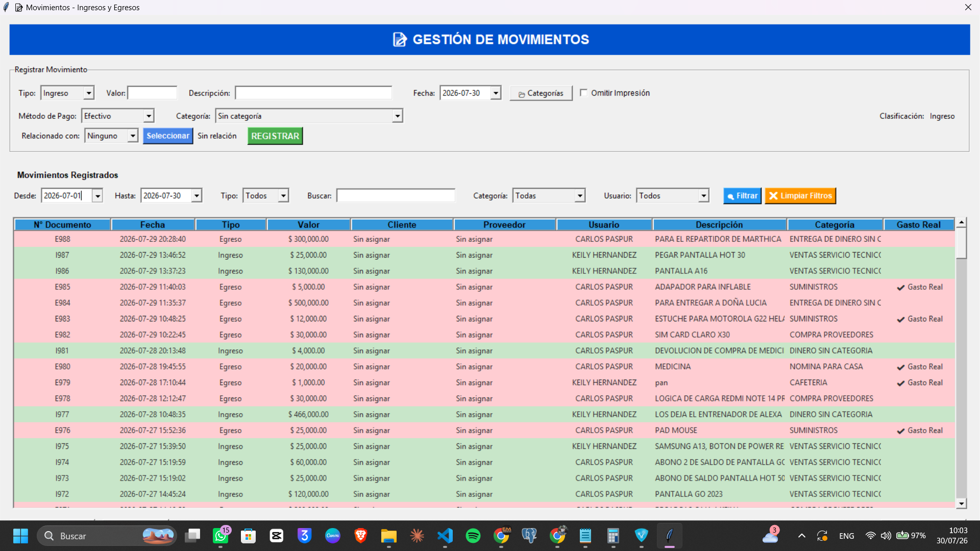Click the $ 130,000.00 value cell
Screen dimensions: 980x551
click(308, 271)
